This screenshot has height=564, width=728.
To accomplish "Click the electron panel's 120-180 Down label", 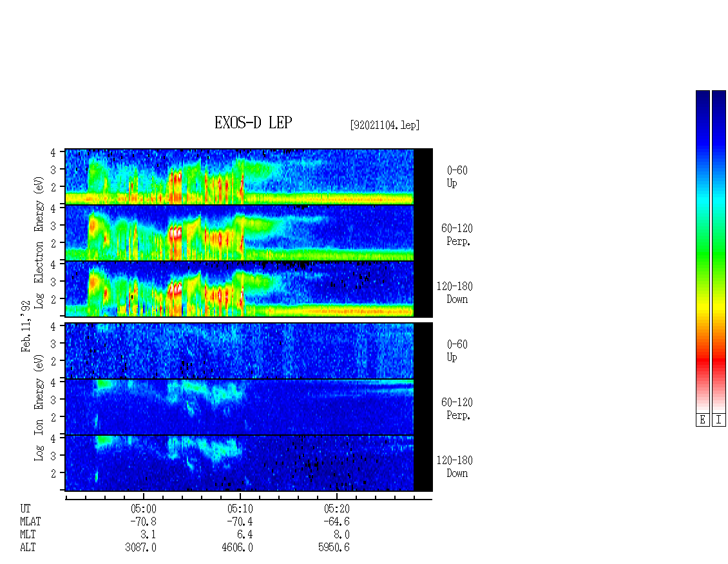I will coord(455,293).
